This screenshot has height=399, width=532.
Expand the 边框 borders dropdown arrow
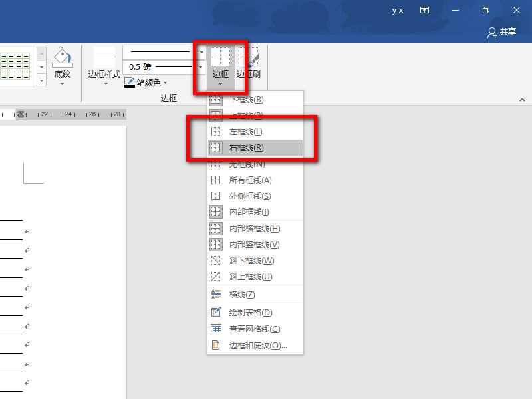tap(221, 84)
